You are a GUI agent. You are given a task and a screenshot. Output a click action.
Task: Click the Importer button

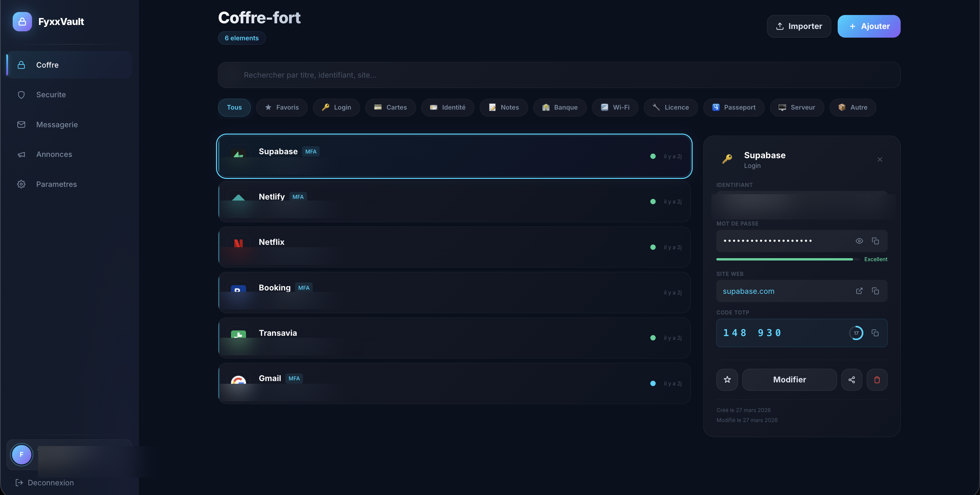[x=799, y=26]
